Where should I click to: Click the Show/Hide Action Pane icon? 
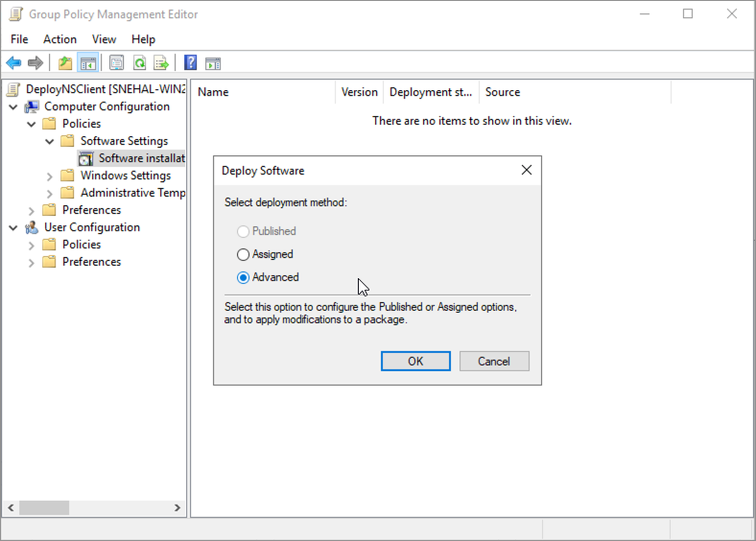point(213,63)
